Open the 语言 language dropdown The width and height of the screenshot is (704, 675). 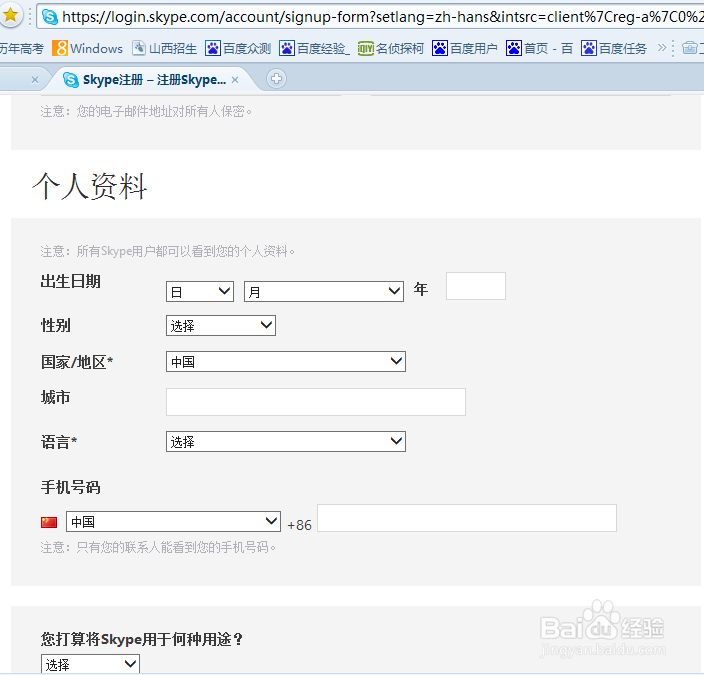[x=286, y=441]
